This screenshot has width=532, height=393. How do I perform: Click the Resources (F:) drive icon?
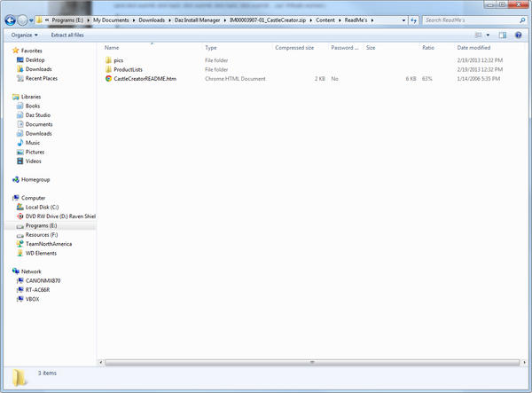point(20,235)
